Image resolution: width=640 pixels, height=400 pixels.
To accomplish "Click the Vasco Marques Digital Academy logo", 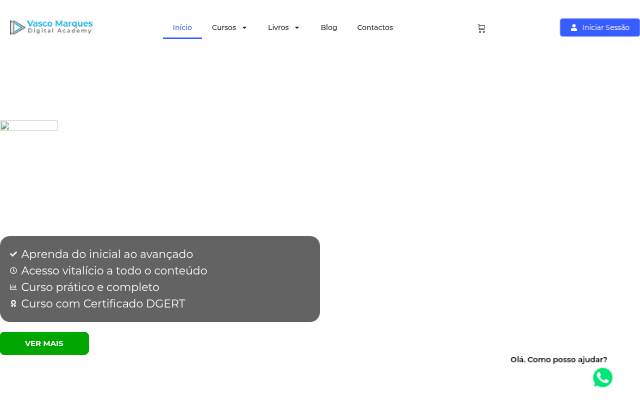I will tap(51, 27).
